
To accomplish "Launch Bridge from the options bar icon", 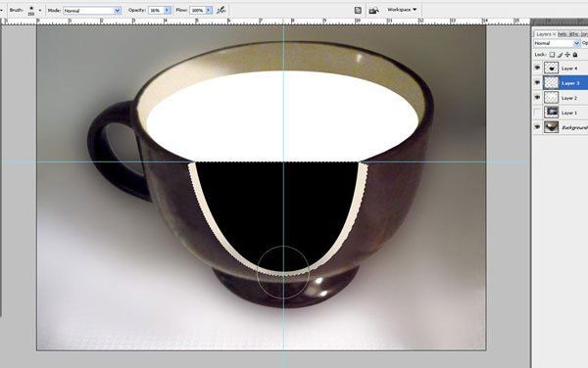I will pyautogui.click(x=373, y=11).
